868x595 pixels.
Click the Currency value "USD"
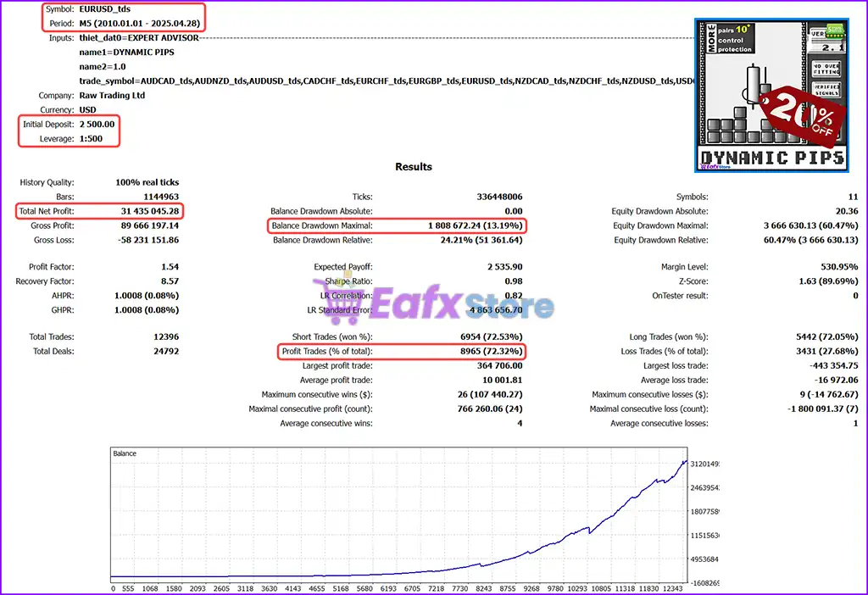87,109
